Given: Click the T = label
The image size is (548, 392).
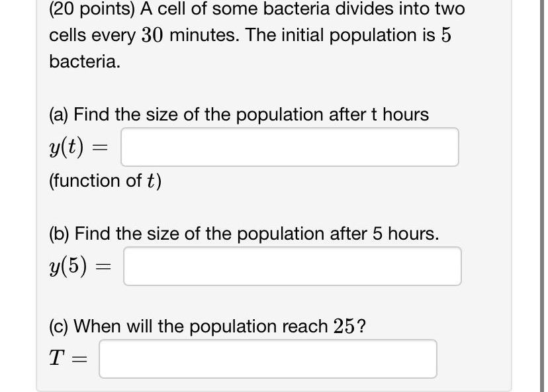Looking at the screenshot, I should [x=68, y=358].
